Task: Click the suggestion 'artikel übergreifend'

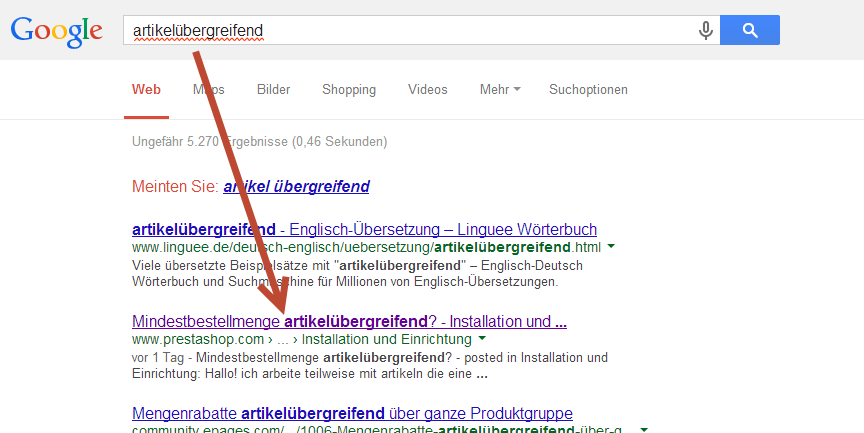Action: pos(296,187)
